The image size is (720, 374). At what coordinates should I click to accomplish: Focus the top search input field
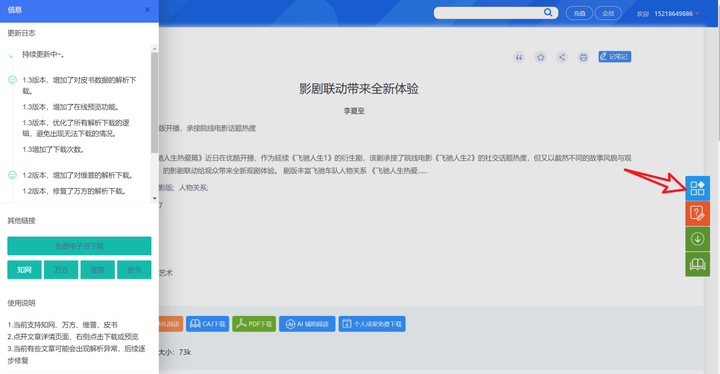489,13
